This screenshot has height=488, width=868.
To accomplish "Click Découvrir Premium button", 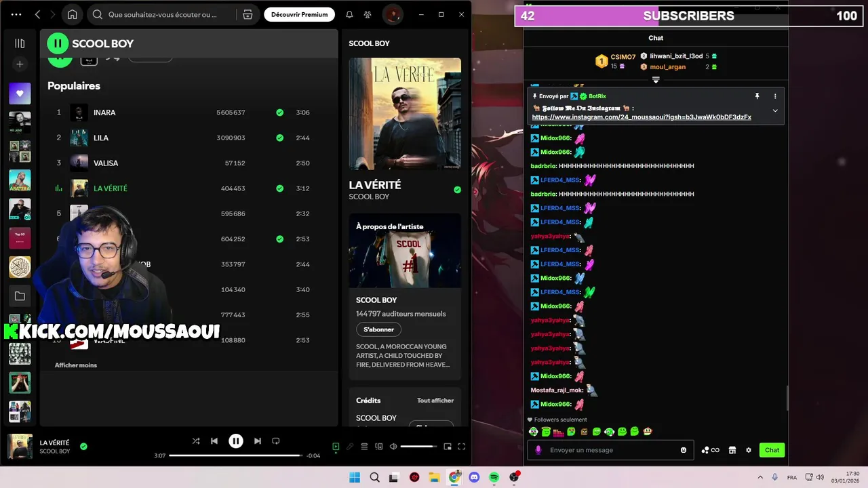I will [299, 14].
